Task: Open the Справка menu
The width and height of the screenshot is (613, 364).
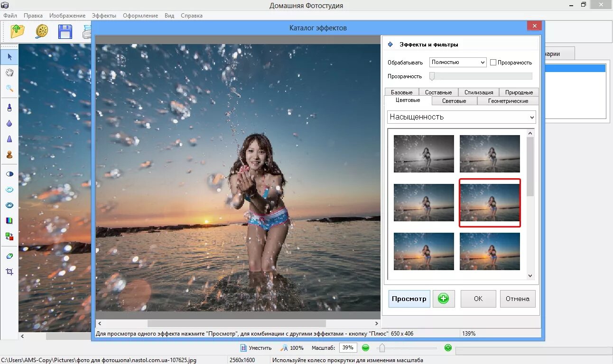Action: click(x=192, y=16)
